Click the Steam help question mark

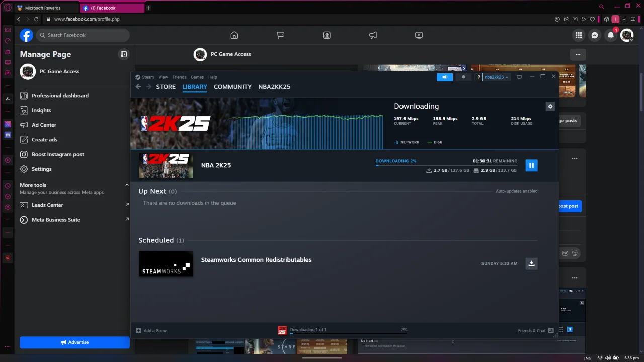point(478,77)
